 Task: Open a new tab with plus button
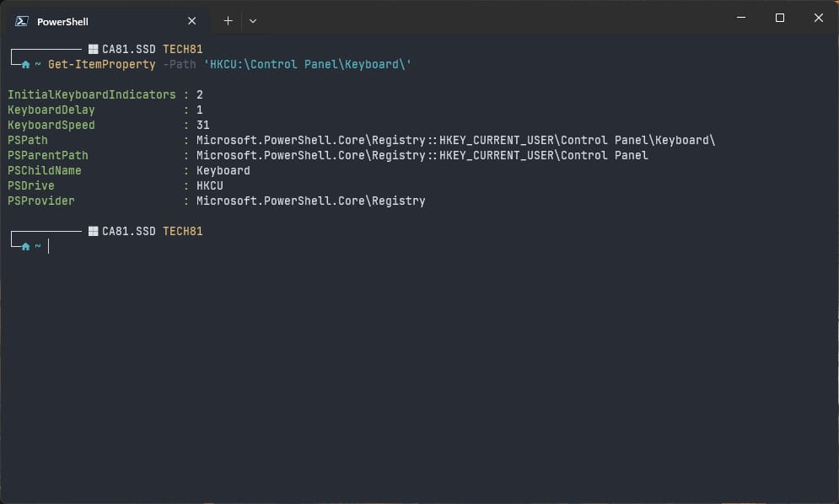click(228, 21)
